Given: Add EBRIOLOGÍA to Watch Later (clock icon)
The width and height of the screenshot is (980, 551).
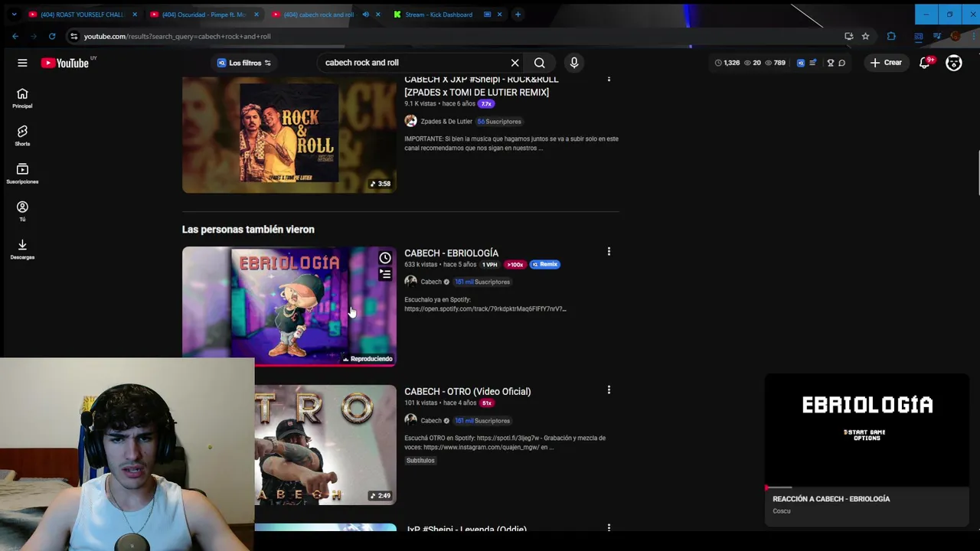Looking at the screenshot, I should [385, 258].
